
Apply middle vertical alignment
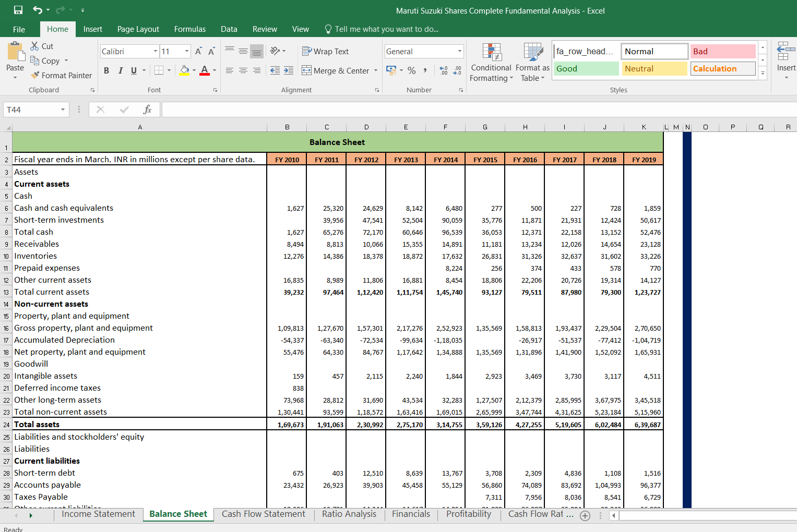coord(243,51)
